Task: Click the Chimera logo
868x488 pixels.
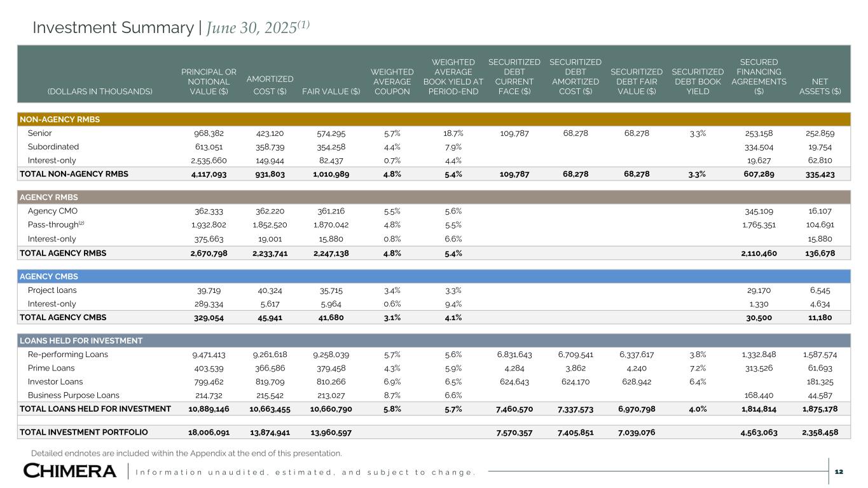Action: (x=70, y=471)
